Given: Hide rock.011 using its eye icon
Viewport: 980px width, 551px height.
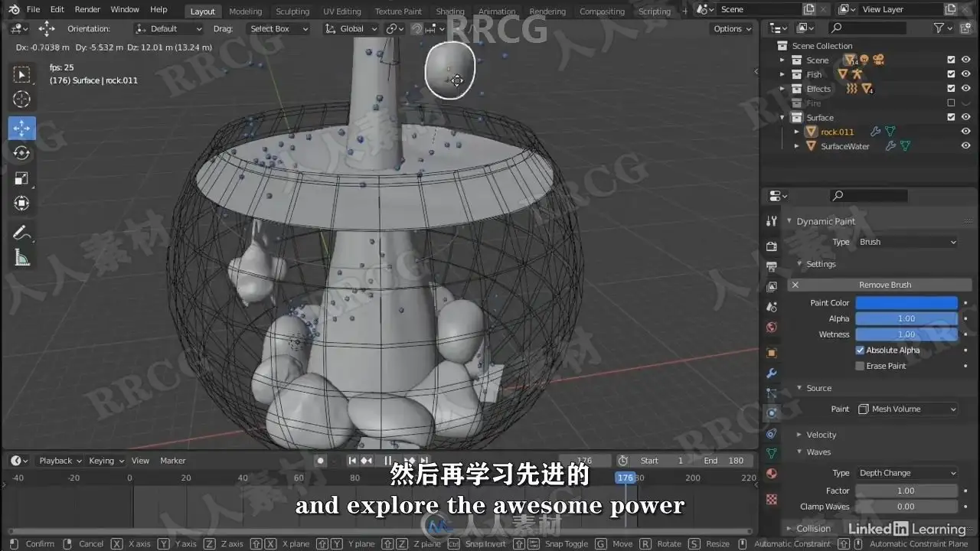Looking at the screenshot, I should (x=965, y=132).
